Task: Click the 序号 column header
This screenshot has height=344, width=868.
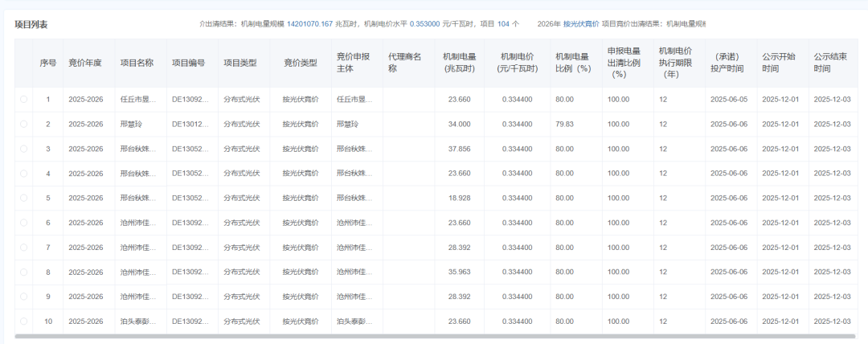Action: tap(48, 63)
